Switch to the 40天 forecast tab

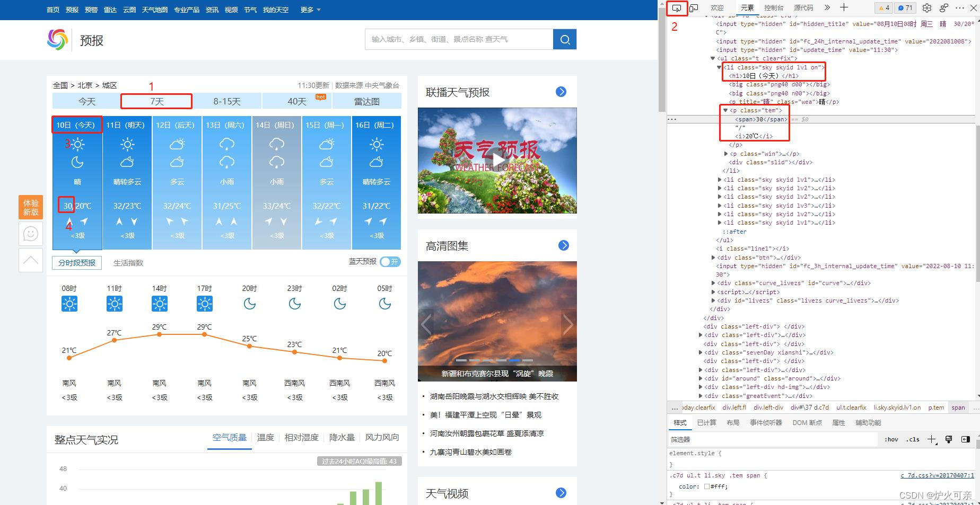point(297,101)
